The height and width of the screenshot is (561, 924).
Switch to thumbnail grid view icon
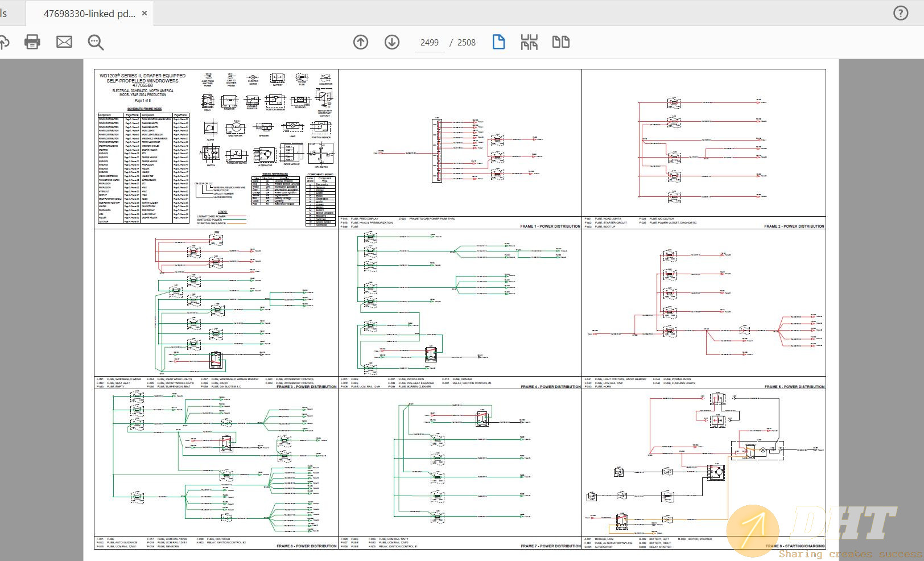tap(529, 42)
